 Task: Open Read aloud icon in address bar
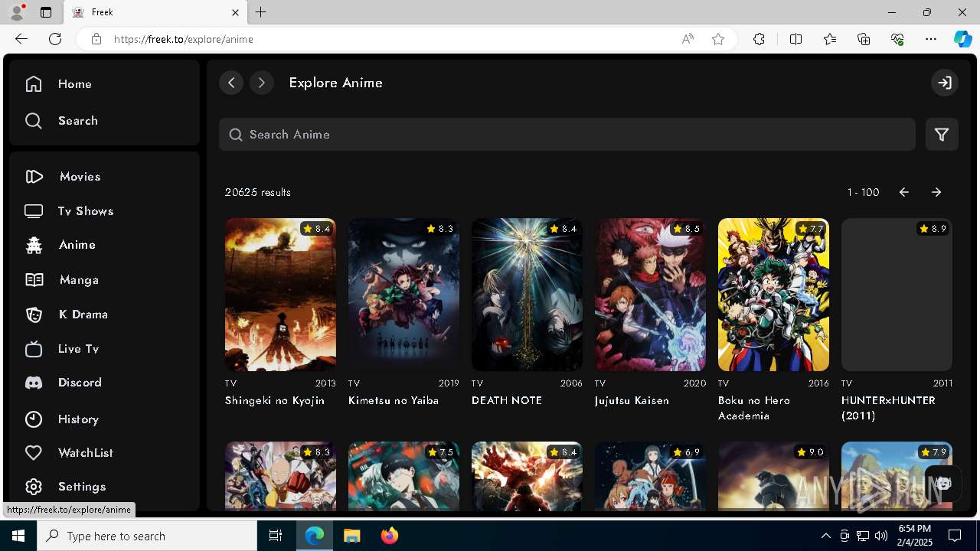pyautogui.click(x=688, y=39)
